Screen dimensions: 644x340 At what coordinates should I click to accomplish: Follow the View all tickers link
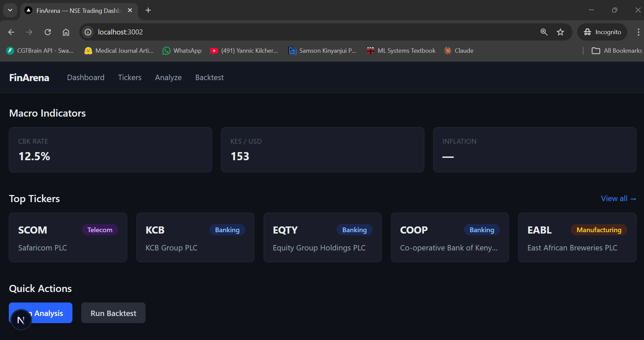(618, 198)
